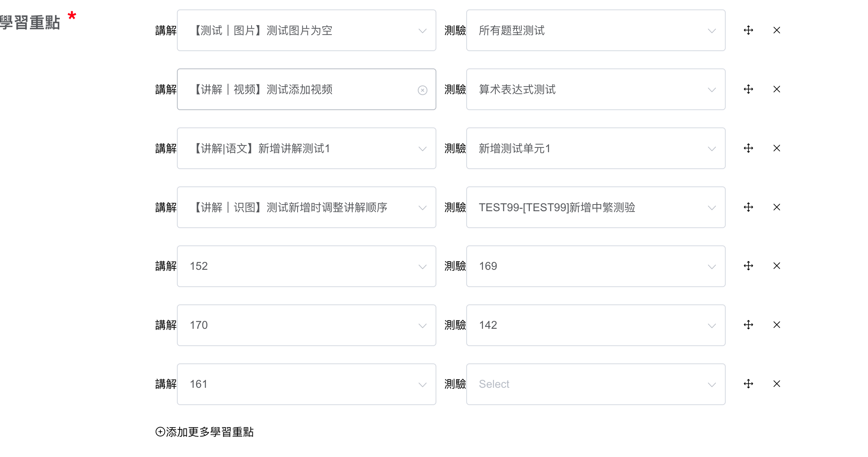Remove the last 161 row with the X icon
Image resolution: width=868 pixels, height=457 pixels.
coord(777,384)
